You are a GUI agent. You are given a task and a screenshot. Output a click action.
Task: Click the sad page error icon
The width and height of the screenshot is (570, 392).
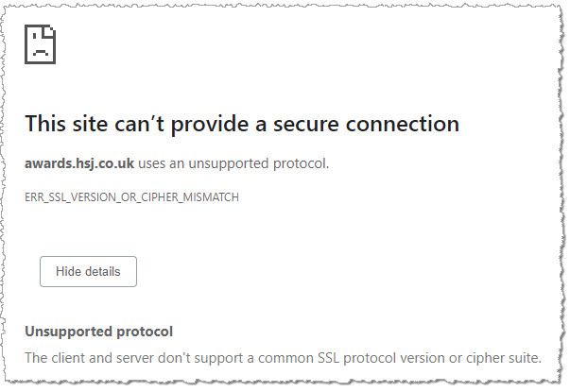tap(40, 44)
